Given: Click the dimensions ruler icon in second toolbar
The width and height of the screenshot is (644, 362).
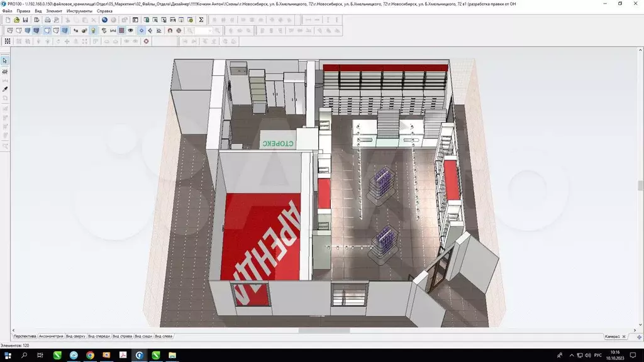Looking at the screenshot, I should point(113,30).
